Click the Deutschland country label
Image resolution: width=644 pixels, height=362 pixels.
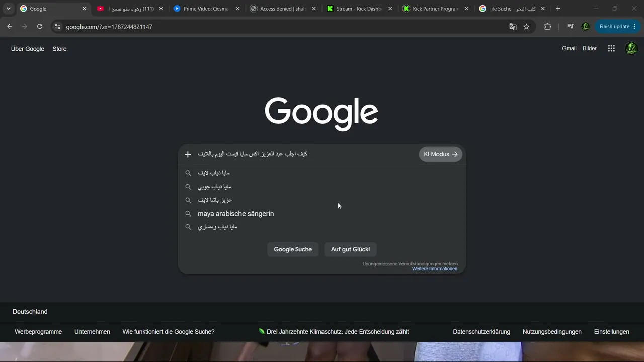click(x=30, y=312)
